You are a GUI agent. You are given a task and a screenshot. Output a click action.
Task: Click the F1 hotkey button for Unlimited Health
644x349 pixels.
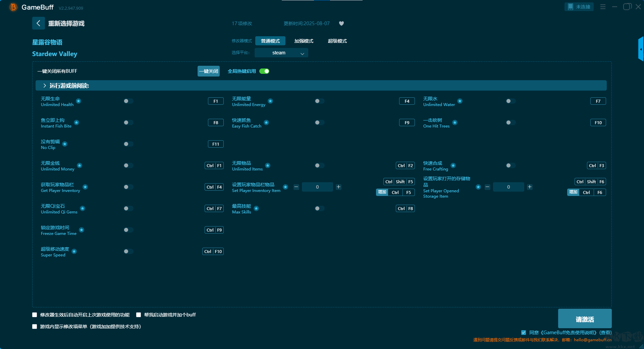click(x=216, y=101)
